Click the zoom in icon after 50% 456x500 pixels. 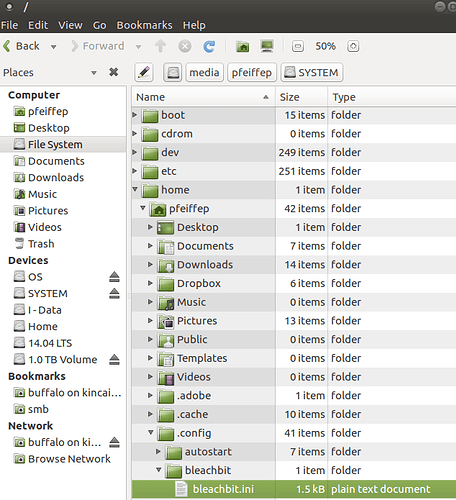pyautogui.click(x=353, y=46)
